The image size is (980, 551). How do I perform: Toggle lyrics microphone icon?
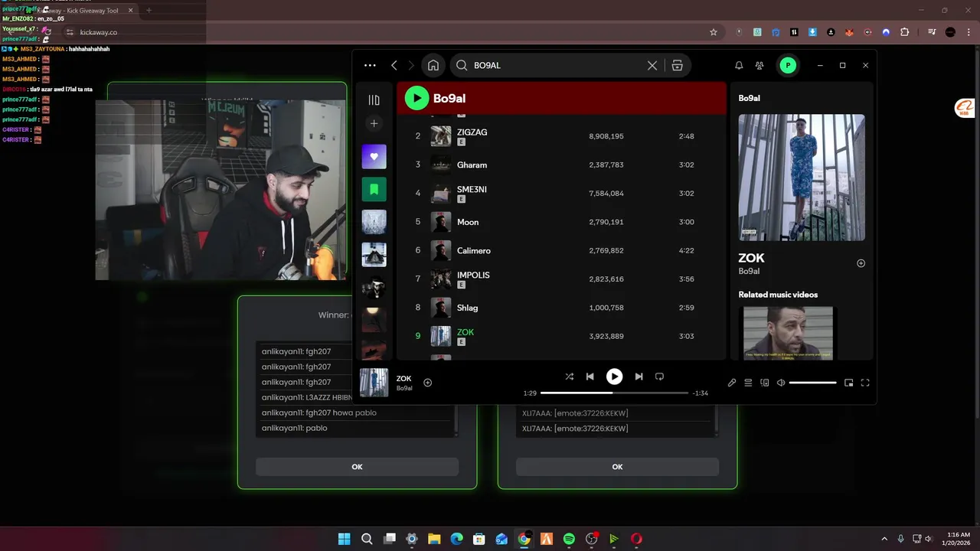coord(732,383)
